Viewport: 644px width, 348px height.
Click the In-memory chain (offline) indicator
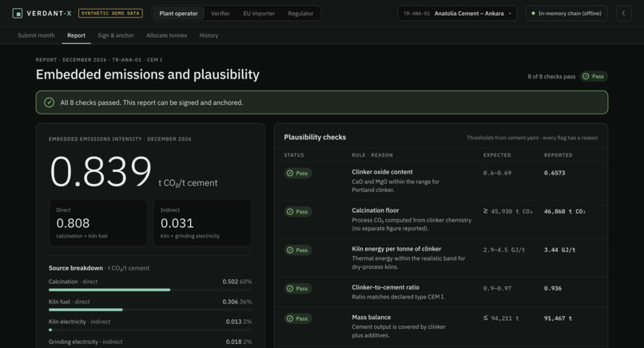566,13
